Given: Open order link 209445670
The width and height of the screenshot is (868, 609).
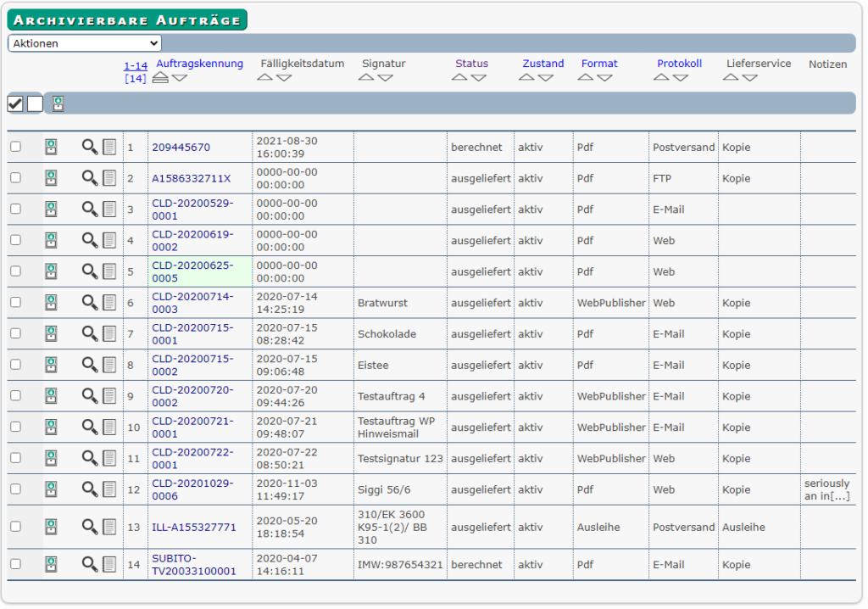Looking at the screenshot, I should [181, 148].
